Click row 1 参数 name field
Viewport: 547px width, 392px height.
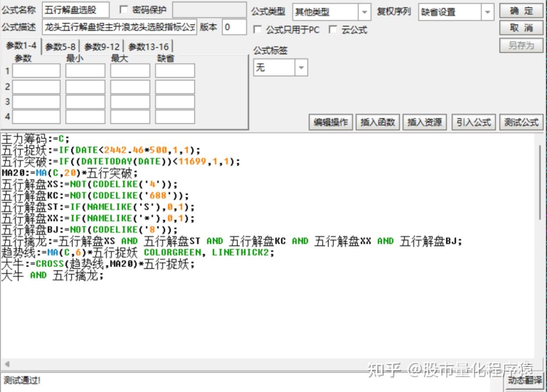(x=36, y=71)
